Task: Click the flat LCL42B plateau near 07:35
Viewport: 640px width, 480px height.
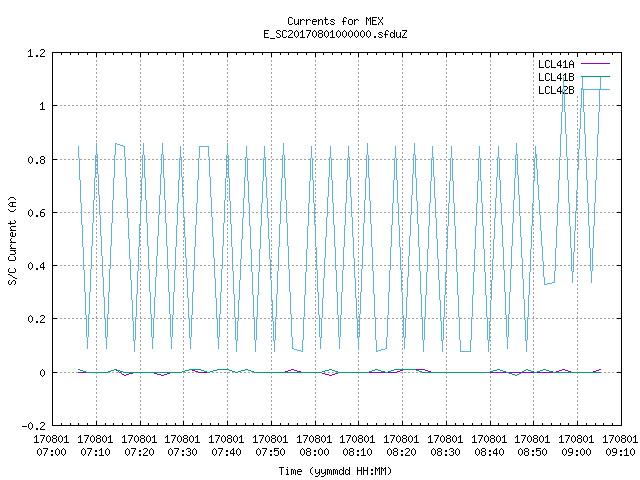Action: 204,146
